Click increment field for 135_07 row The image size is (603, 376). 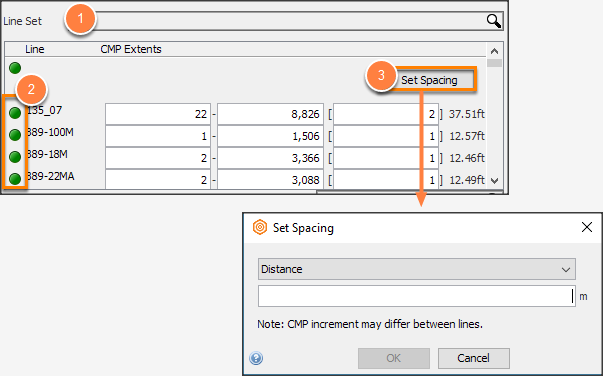pyautogui.click(x=386, y=114)
